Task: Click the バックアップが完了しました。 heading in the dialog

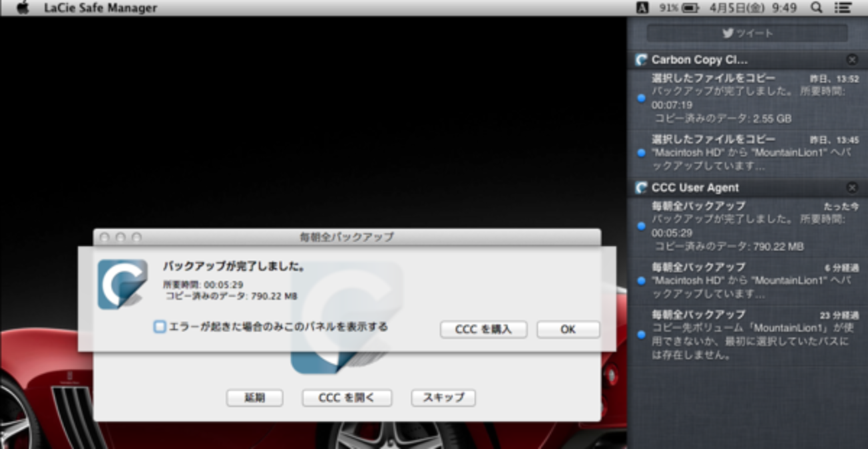Action: tap(234, 266)
